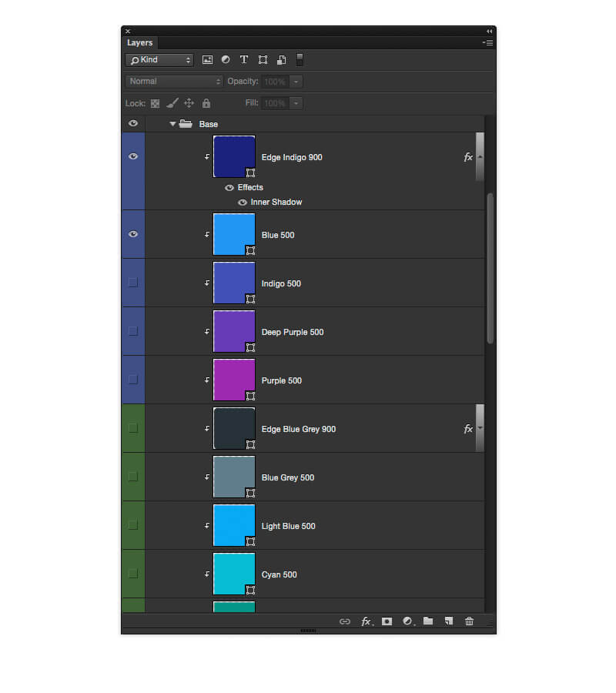This screenshot has height=693, width=616.
Task: Filter for adjustment layers icon
Action: click(x=226, y=59)
